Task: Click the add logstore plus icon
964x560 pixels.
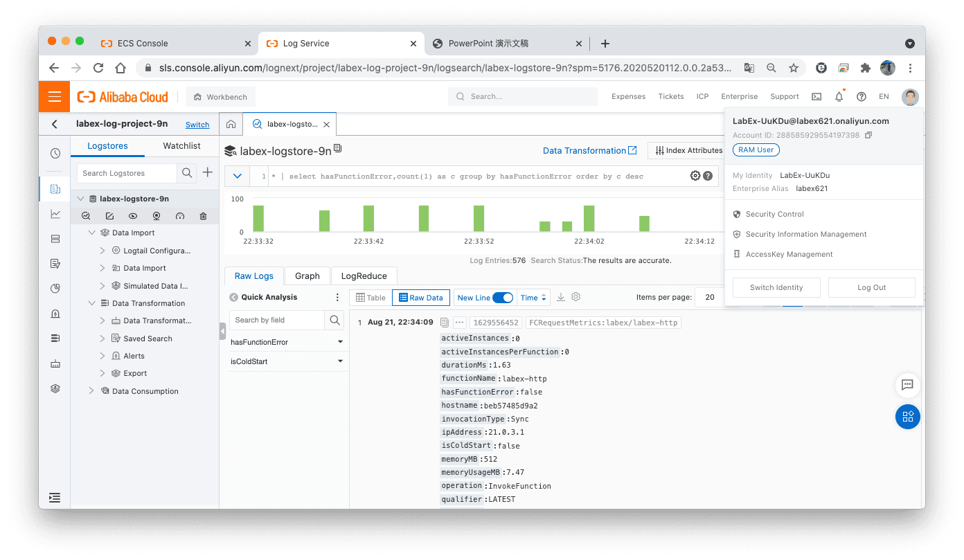Action: (207, 172)
